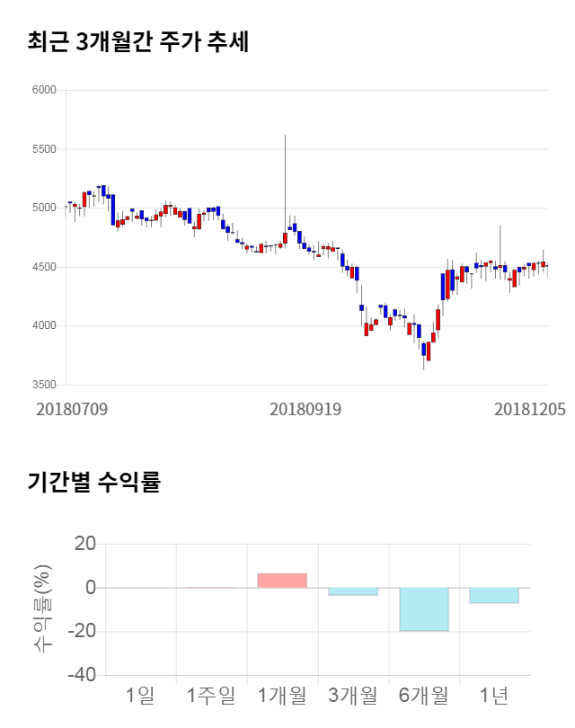Click the 1개월 pink return bar
The width and height of the screenshot is (575, 728).
coord(282,581)
